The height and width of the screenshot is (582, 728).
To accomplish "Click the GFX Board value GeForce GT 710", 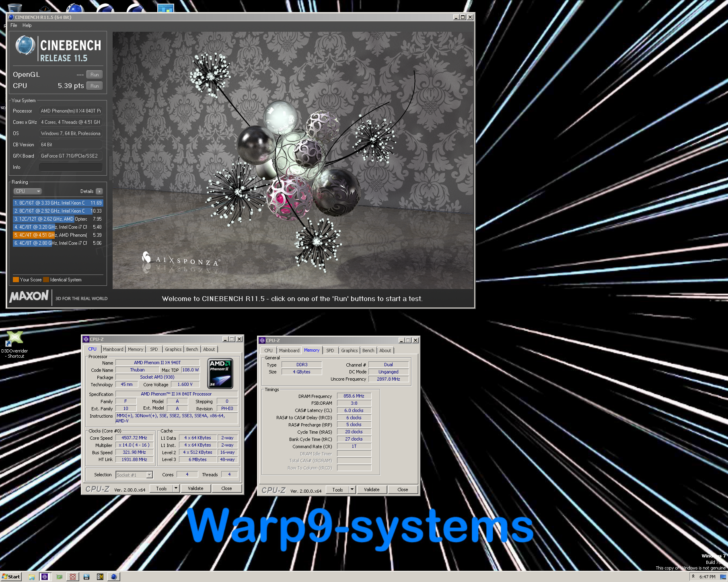I will pyautogui.click(x=70, y=156).
